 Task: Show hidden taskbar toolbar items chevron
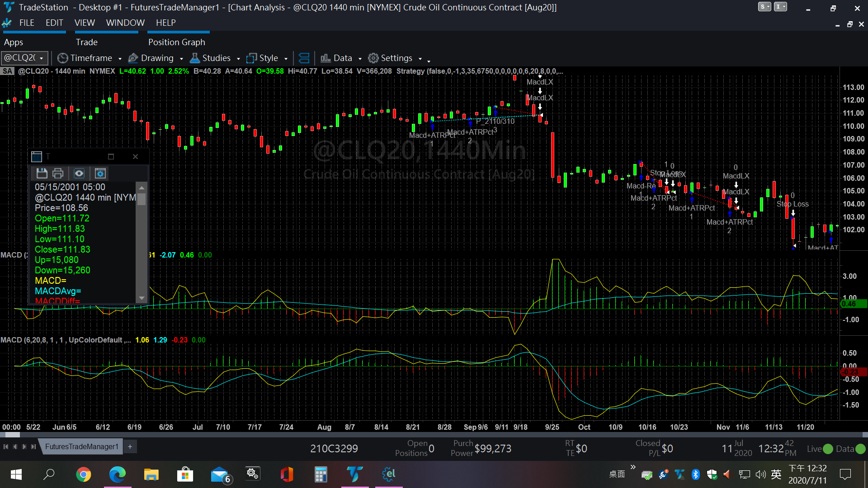coord(633,467)
